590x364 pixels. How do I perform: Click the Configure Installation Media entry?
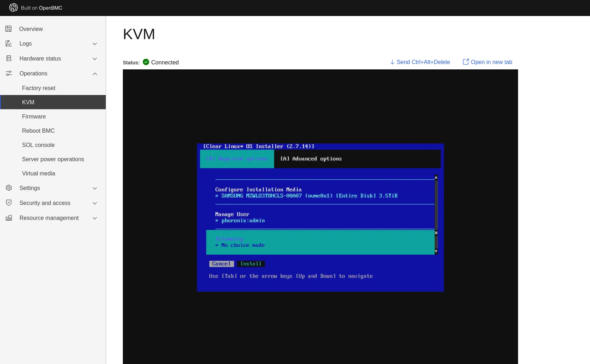point(258,190)
